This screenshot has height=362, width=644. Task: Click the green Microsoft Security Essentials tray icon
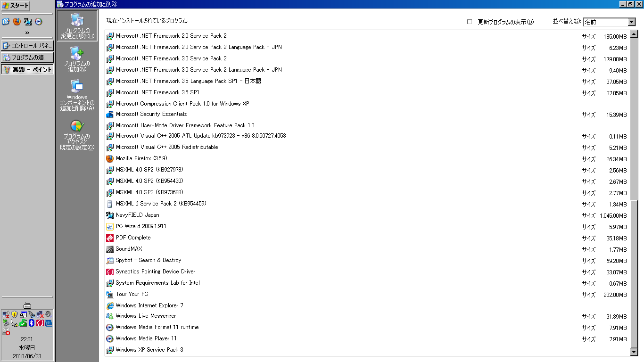pos(23,323)
